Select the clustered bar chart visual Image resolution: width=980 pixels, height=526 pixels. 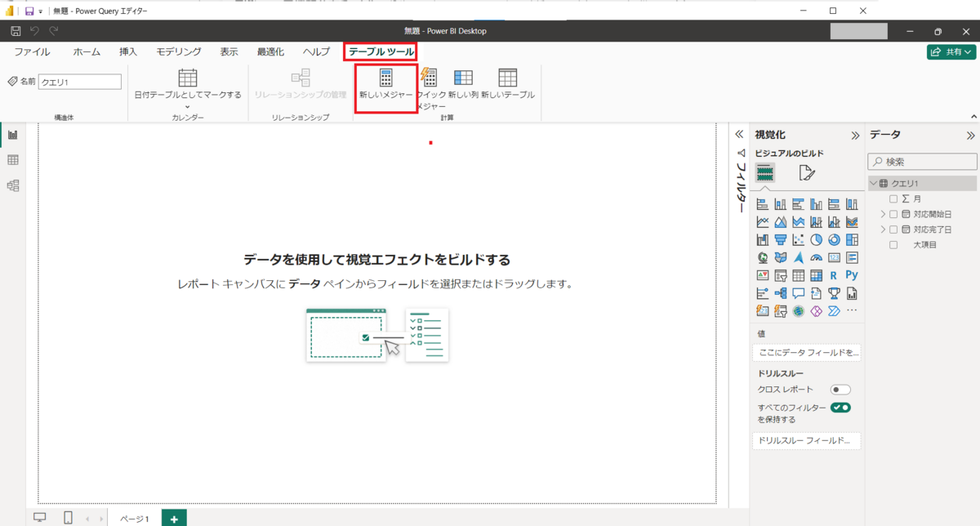(x=798, y=204)
